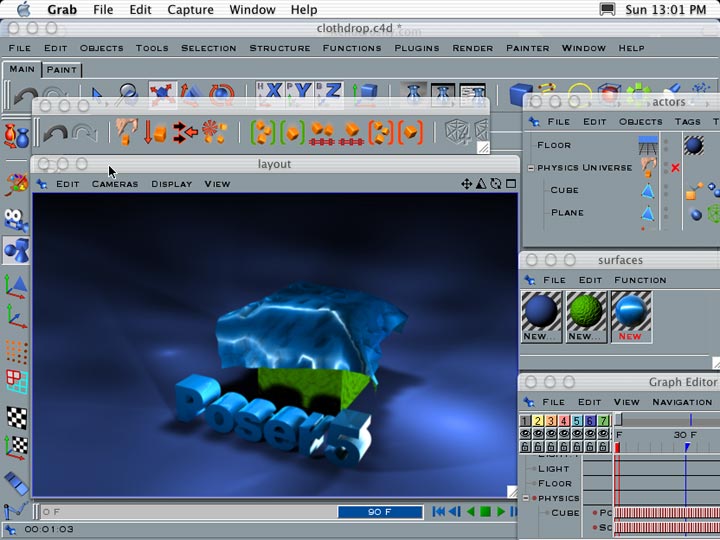Click the undo arrow in the floating toolbar
Image resolution: width=720 pixels, height=540 pixels.
coord(55,133)
